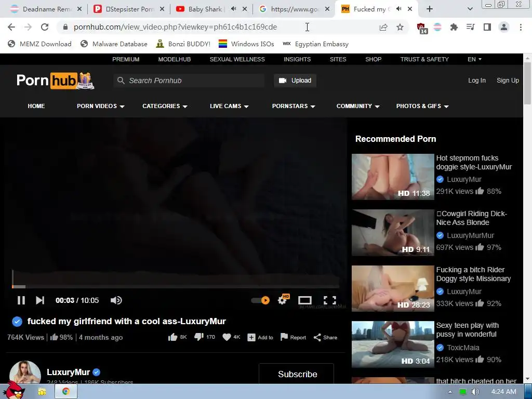Viewport: 532px width, 399px height.
Task: Open the TRUST & SAFETY menu item
Action: click(424, 59)
